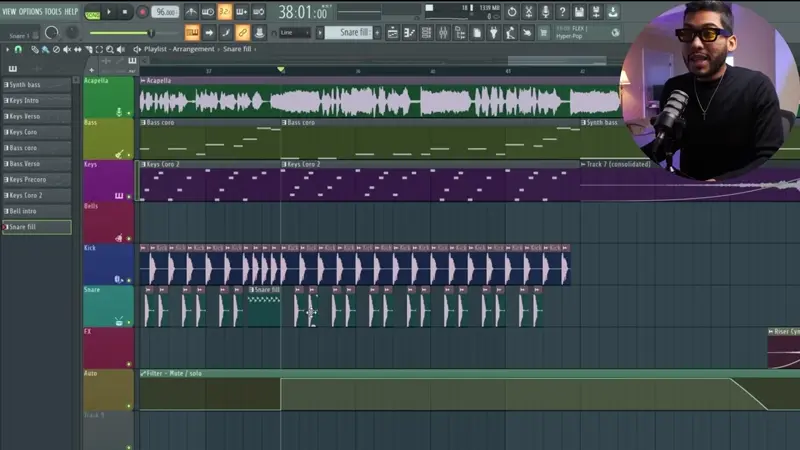Screen dimensions: 800x450
Task: Open the VIEW menu
Action: click(x=9, y=11)
